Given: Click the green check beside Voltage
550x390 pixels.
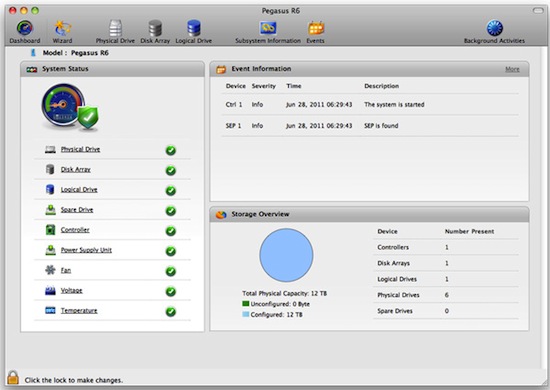Looking at the screenshot, I should (171, 291).
